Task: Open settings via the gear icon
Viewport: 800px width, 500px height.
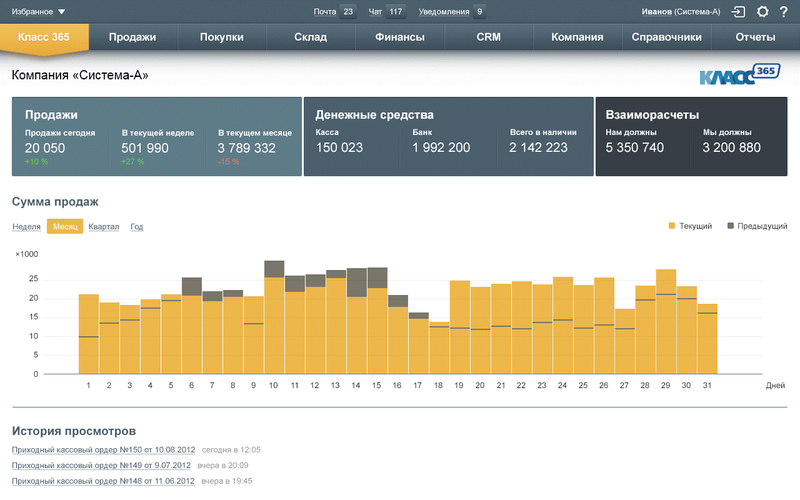Action: [763, 12]
